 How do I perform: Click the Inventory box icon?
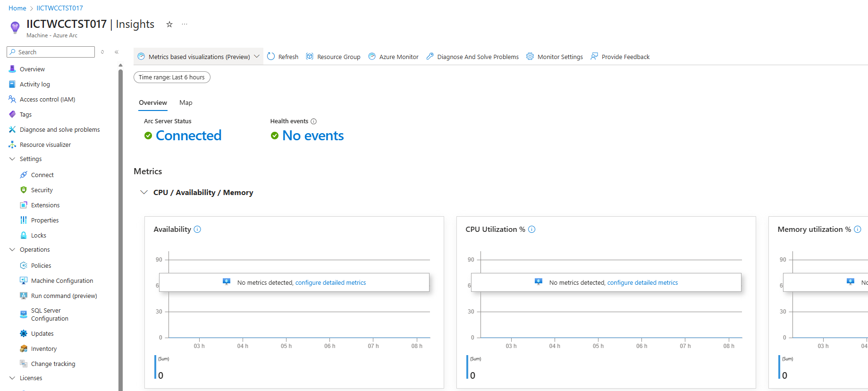pyautogui.click(x=24, y=348)
